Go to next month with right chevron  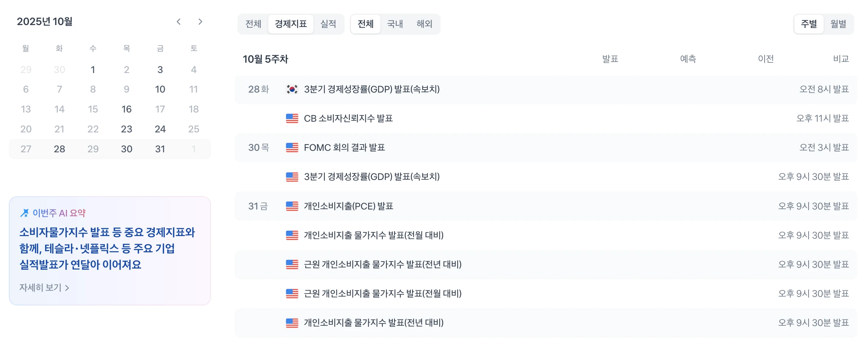[x=200, y=22]
